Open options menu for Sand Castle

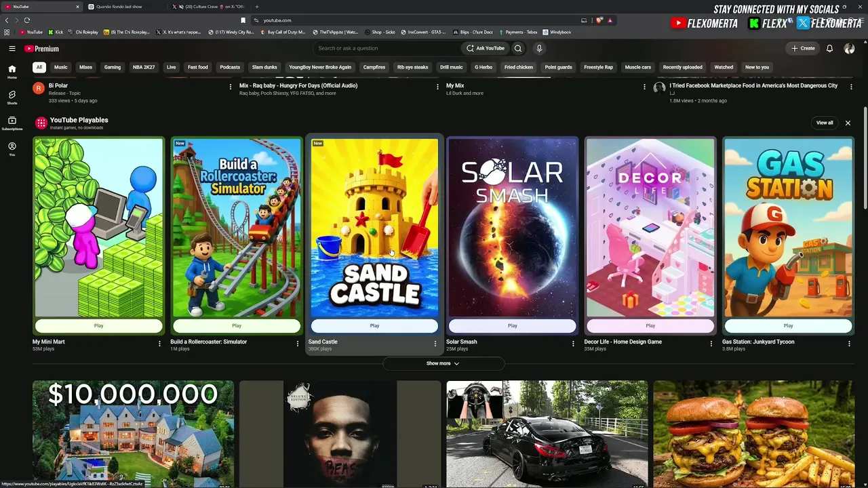pyautogui.click(x=435, y=344)
